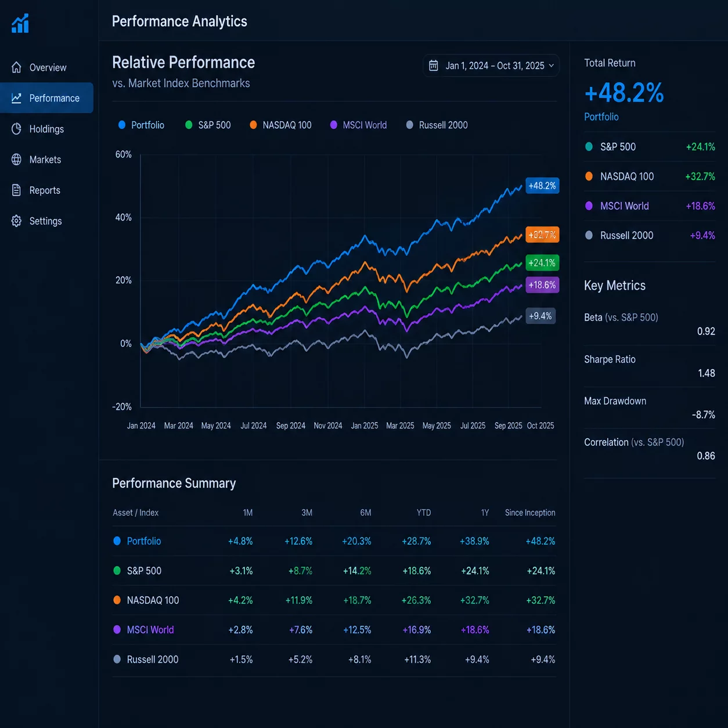This screenshot has height=728, width=728.
Task: Sort by the 1M column header
Action: 248,513
